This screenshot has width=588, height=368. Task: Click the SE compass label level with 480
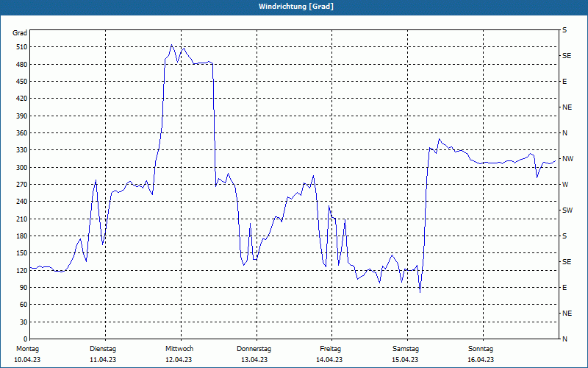pyautogui.click(x=567, y=56)
